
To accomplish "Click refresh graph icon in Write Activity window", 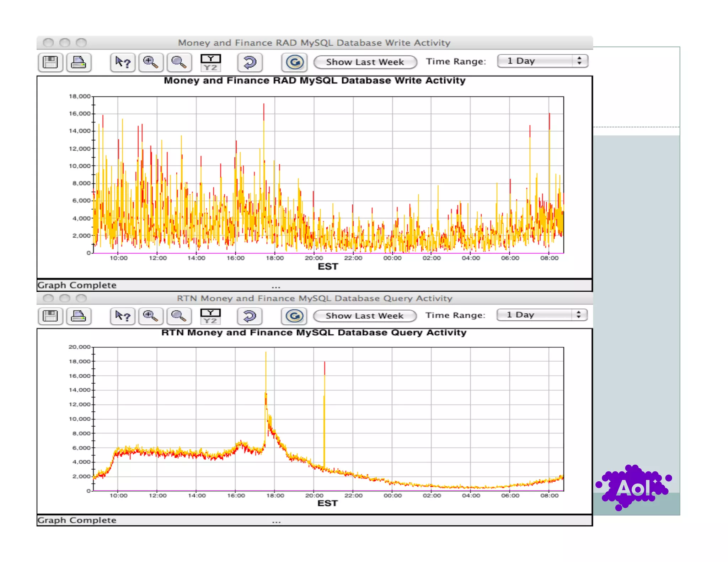I will point(294,62).
